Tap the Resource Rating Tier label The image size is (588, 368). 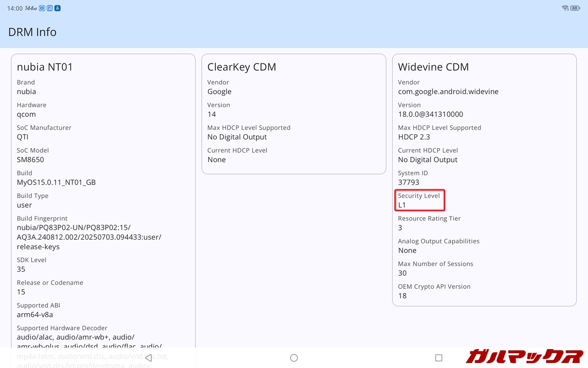(x=430, y=218)
